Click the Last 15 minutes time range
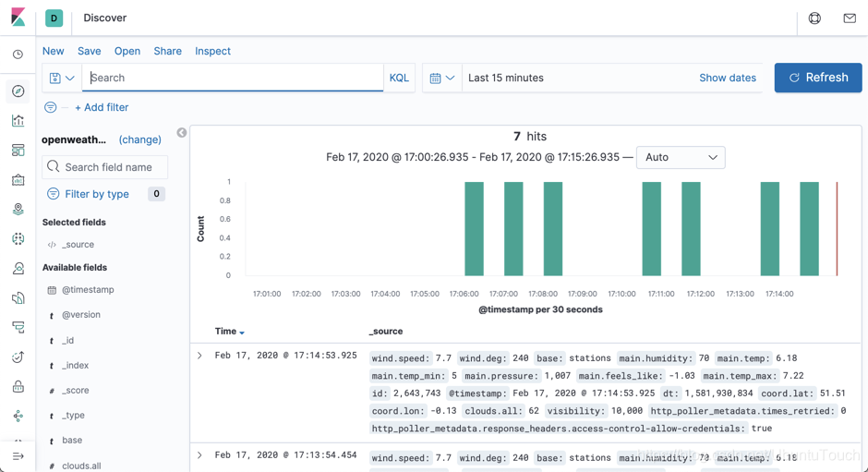868x472 pixels. tap(506, 79)
